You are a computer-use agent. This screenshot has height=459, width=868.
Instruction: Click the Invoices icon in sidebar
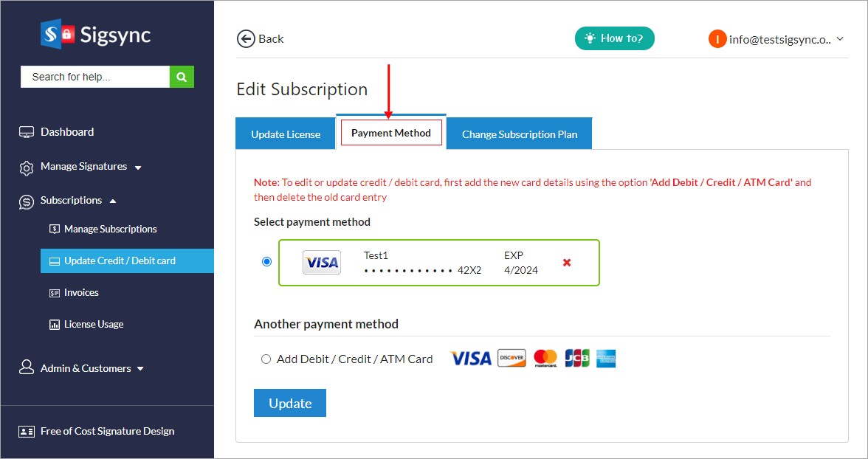54,293
